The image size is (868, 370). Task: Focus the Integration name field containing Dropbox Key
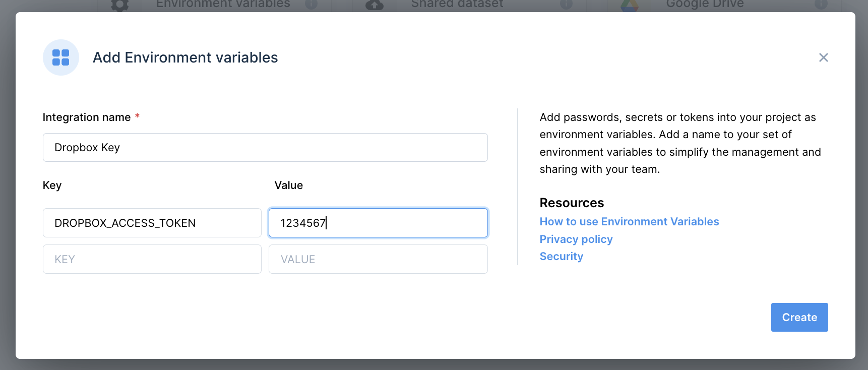pos(265,148)
